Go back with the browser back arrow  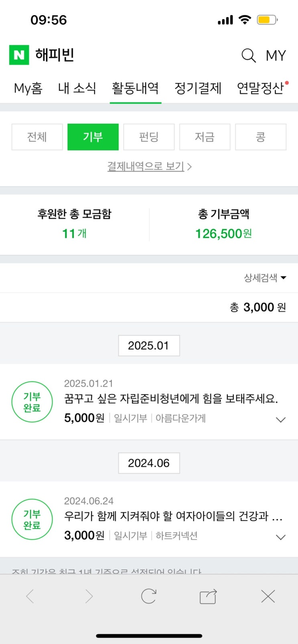click(x=30, y=596)
